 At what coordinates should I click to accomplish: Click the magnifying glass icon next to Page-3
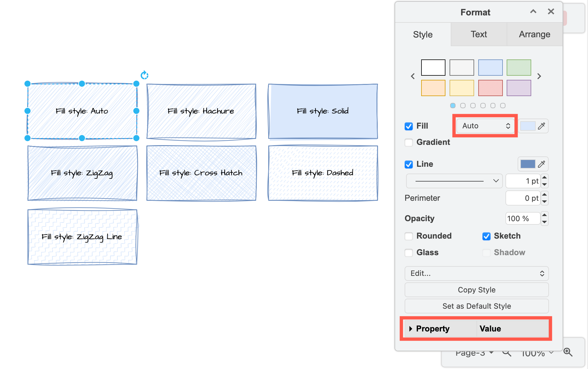[507, 352]
